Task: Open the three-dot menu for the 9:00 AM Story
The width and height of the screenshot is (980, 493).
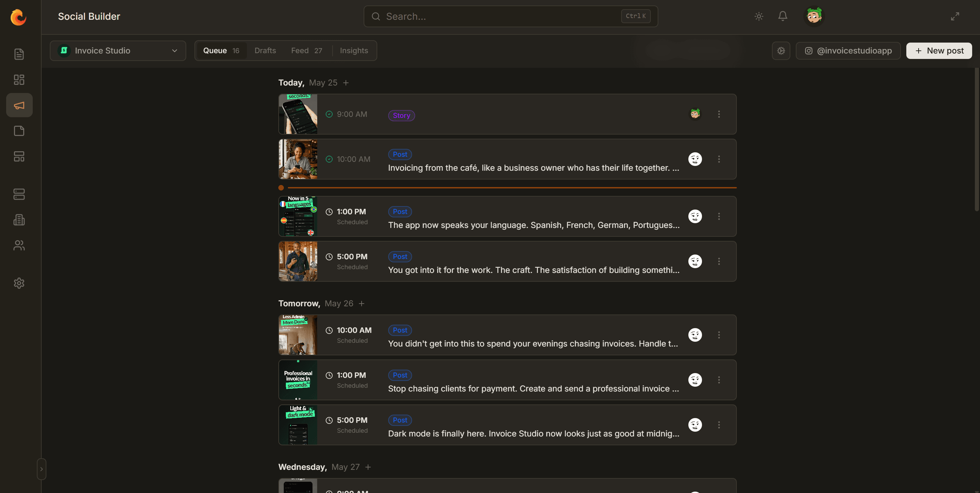Action: (719, 114)
